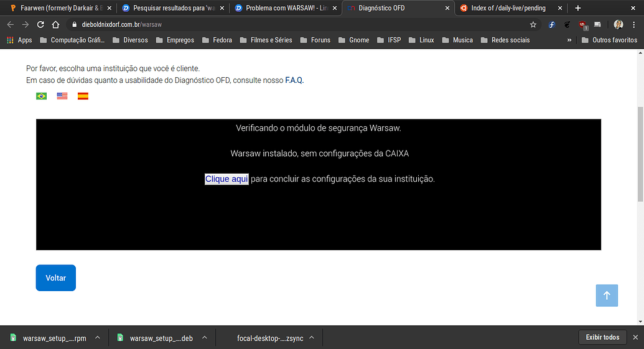Viewport: 644px width, 349px height.
Task: Go back to the previous page
Action: [x=11, y=25]
